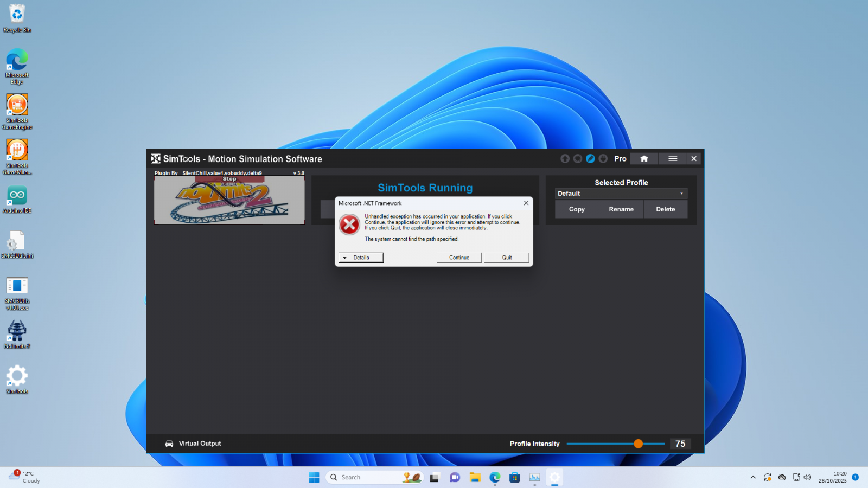The width and height of the screenshot is (868, 488).
Task: Click the Virtual Output label
Action: (200, 444)
